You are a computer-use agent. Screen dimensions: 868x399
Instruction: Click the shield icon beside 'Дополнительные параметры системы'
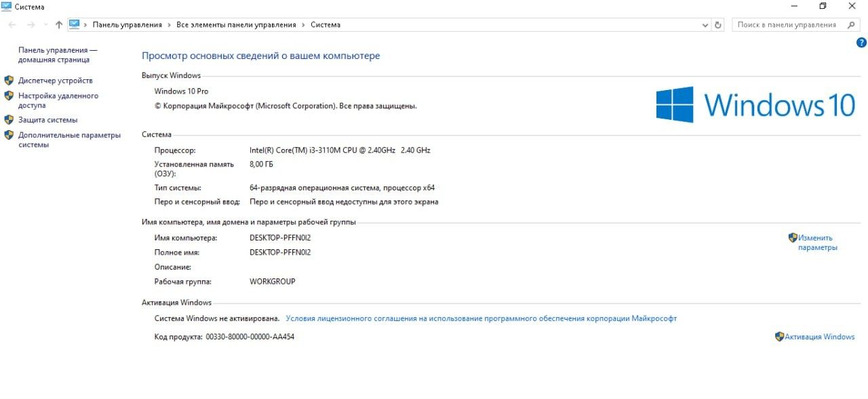[x=9, y=135]
